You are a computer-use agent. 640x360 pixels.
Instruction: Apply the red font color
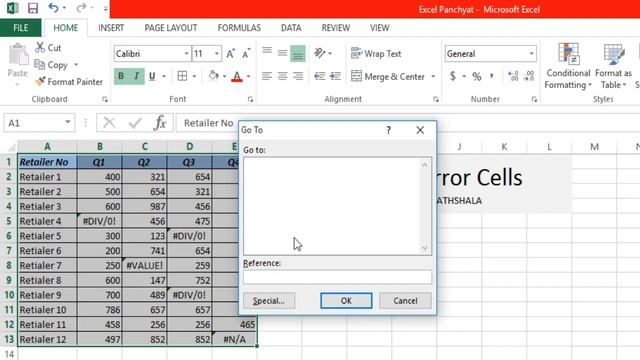pyautogui.click(x=237, y=76)
